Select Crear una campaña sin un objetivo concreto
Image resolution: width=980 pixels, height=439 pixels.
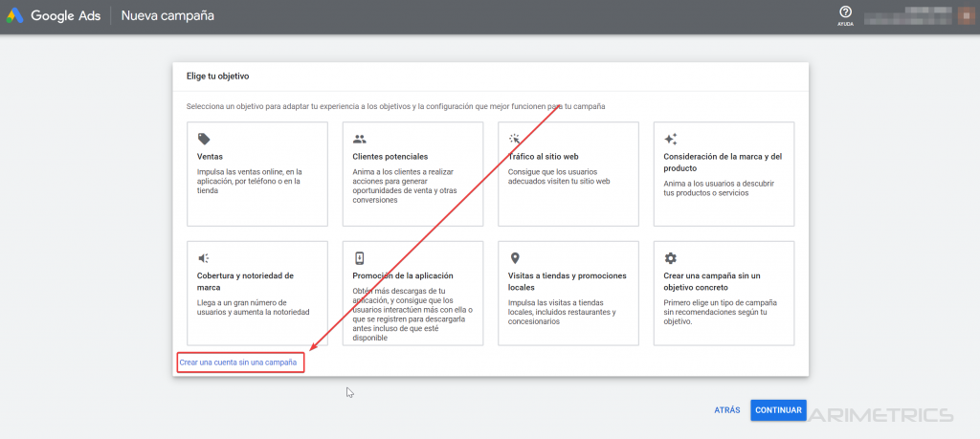coord(724,293)
